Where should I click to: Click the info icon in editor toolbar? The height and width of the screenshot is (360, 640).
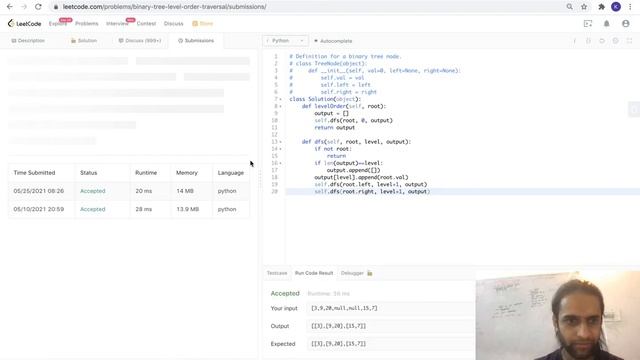pos(575,41)
